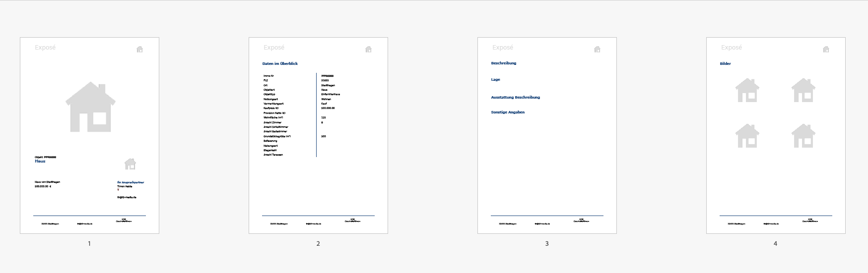Click the 'Exposé' title on page 2
Viewport: 868px width, 273px height.
coord(274,48)
